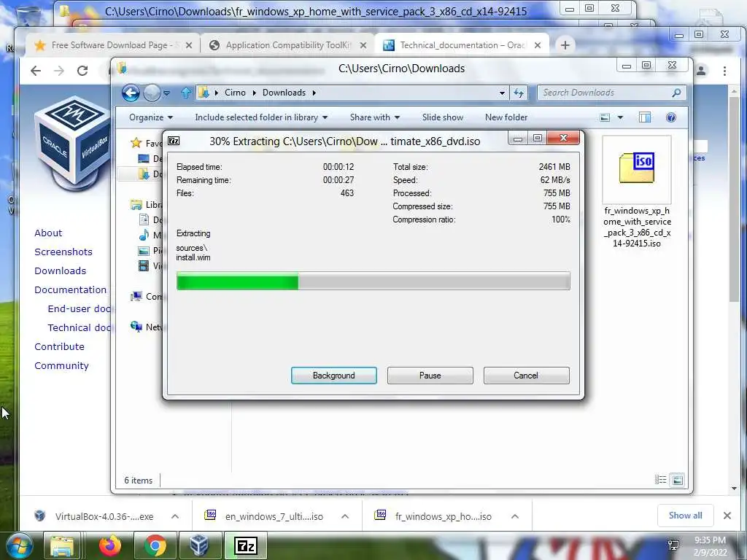This screenshot has width=747, height=560.
Task: Open the About link on VirtualBox site
Action: coord(48,233)
